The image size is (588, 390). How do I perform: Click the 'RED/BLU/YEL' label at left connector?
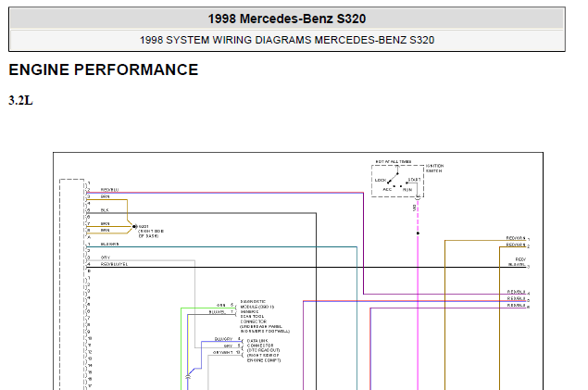pos(114,264)
